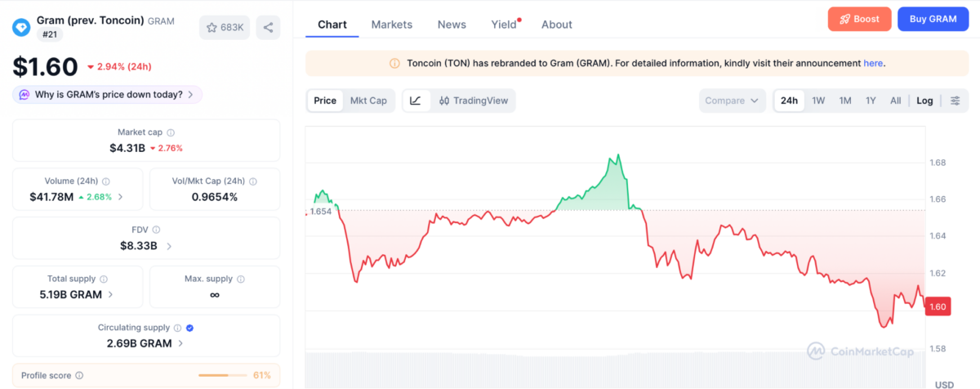Switch to TradingView chart

pyautogui.click(x=474, y=101)
